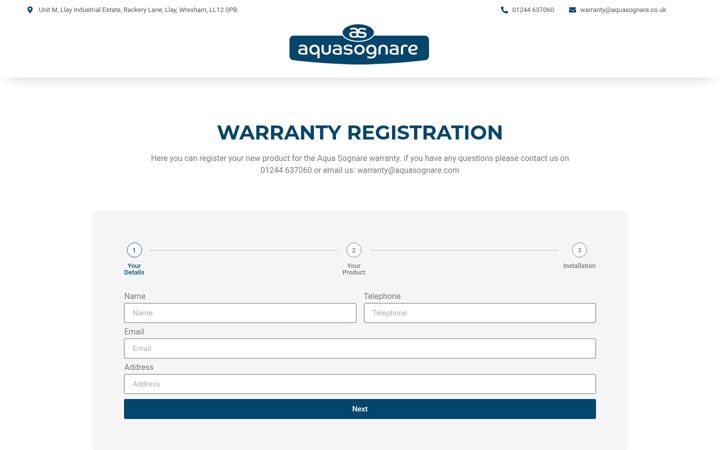Call 01244 637060 from header
The image size is (720, 450).
pyautogui.click(x=533, y=10)
